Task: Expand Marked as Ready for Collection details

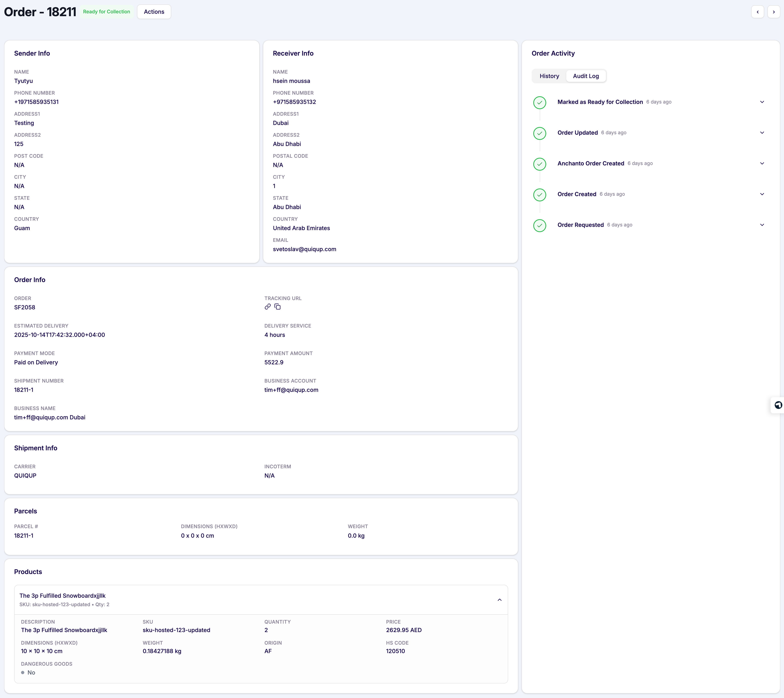Action: [x=762, y=102]
